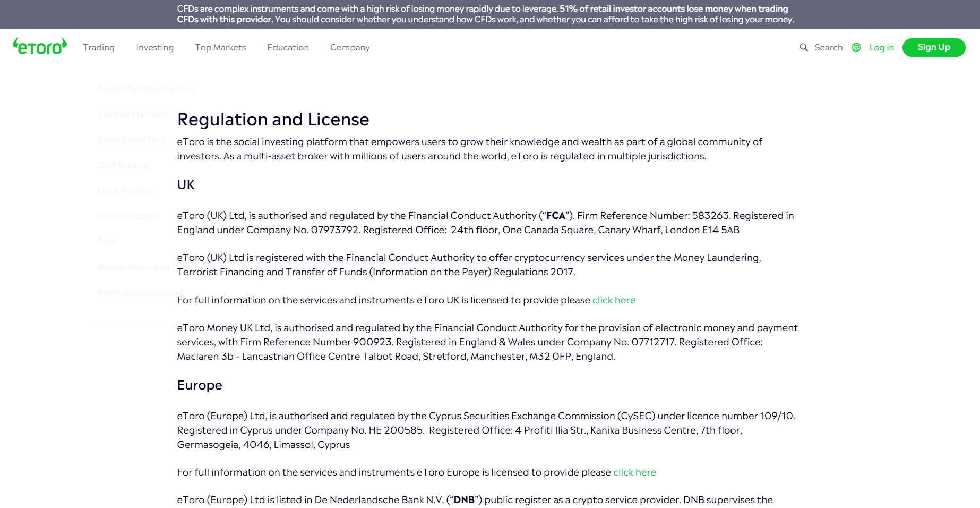The image size is (980, 508).
Task: Click the 'Terrorist Financing and Transfer of Funds' line
Action: pos(376,272)
